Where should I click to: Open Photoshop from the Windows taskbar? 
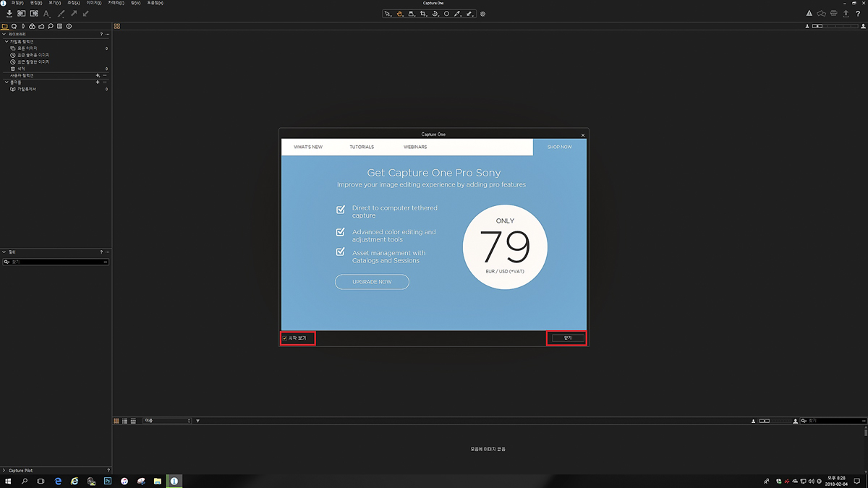[x=108, y=481]
